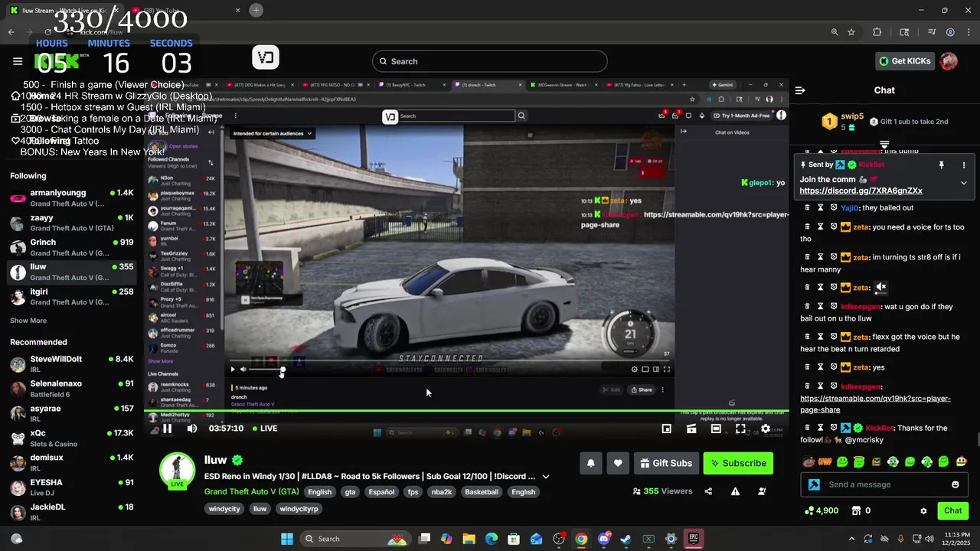Send message with Chat button
This screenshot has height=551, width=980.
[952, 510]
